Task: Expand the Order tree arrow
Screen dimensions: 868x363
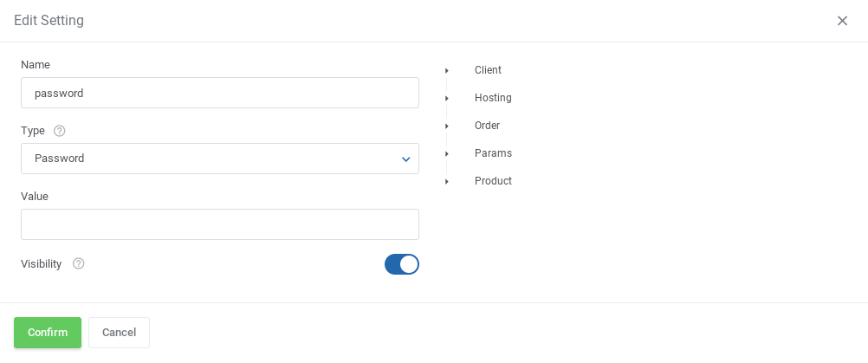Action: tap(447, 126)
